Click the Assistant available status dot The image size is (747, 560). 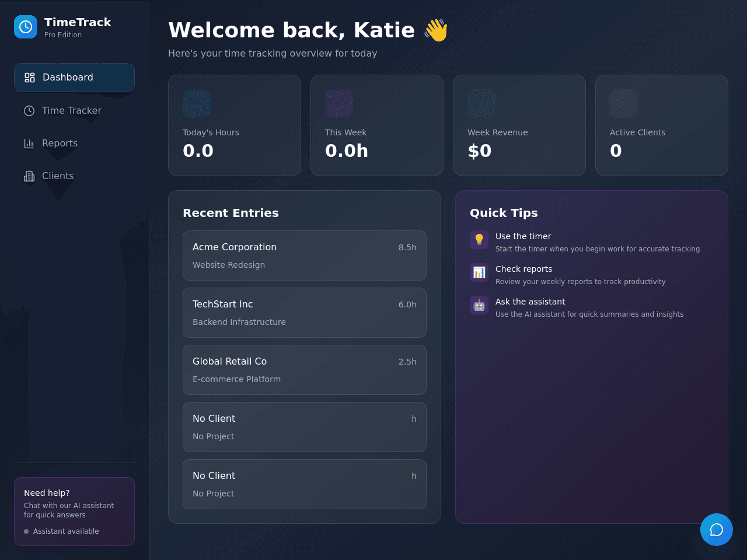point(26,531)
